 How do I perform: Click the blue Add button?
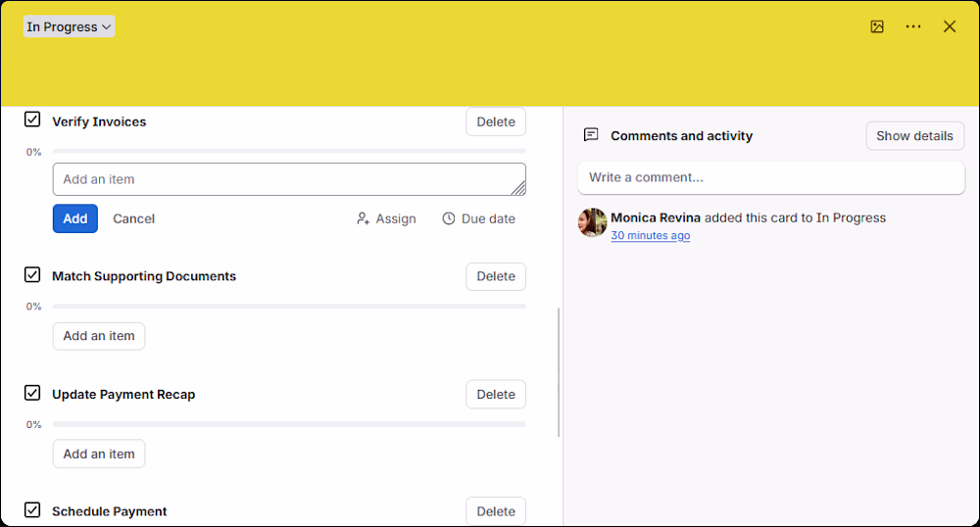click(x=75, y=218)
